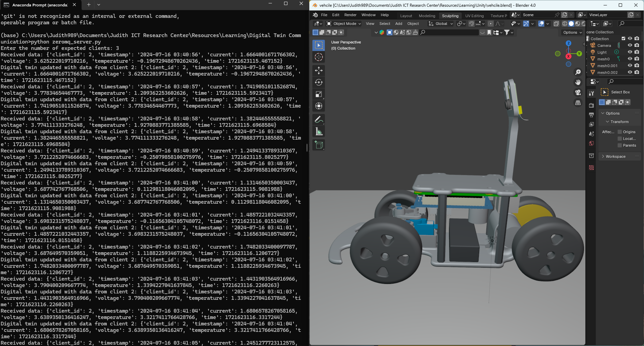This screenshot has height=346, width=644.
Task: Select the Transform tool in Blender's toolbar
Action: click(319, 106)
